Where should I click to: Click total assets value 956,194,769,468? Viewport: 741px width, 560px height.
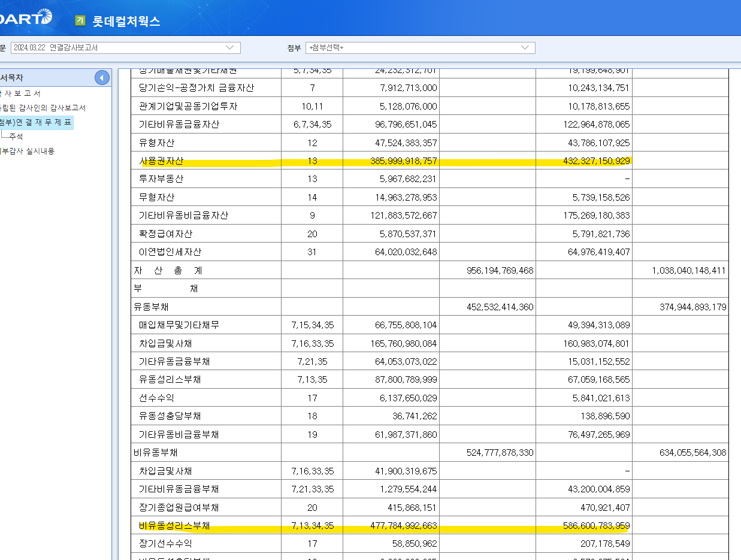[x=500, y=271]
